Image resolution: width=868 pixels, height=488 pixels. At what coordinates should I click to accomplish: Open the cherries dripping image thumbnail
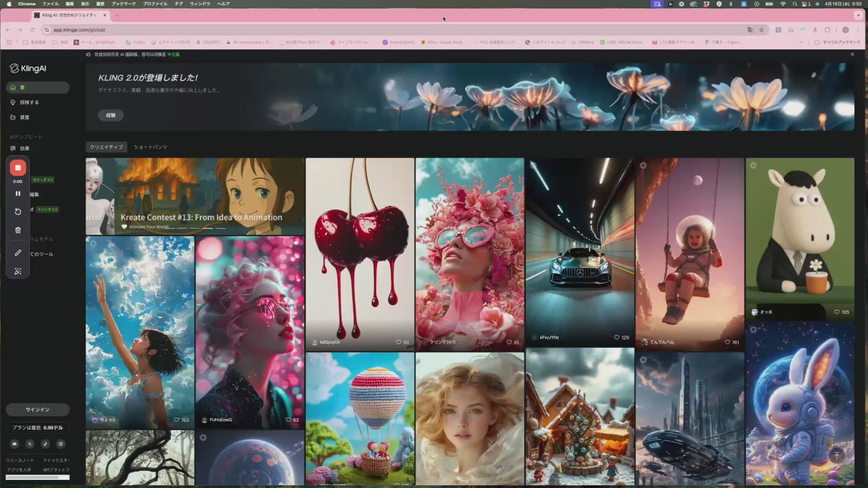(x=360, y=253)
